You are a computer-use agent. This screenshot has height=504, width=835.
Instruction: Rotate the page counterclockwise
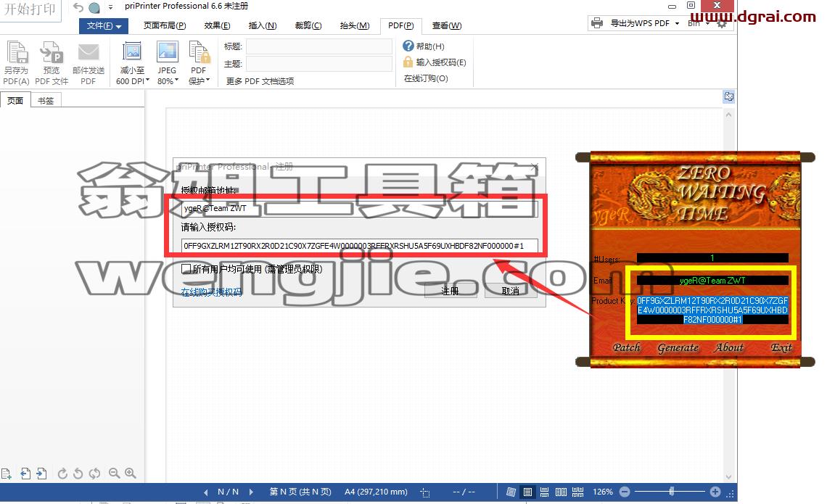click(78, 473)
